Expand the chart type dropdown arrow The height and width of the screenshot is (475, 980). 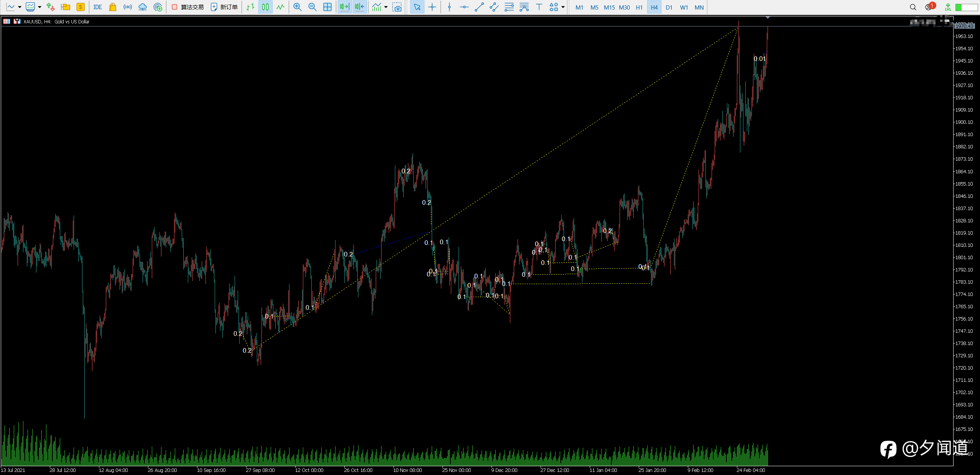tap(20, 7)
